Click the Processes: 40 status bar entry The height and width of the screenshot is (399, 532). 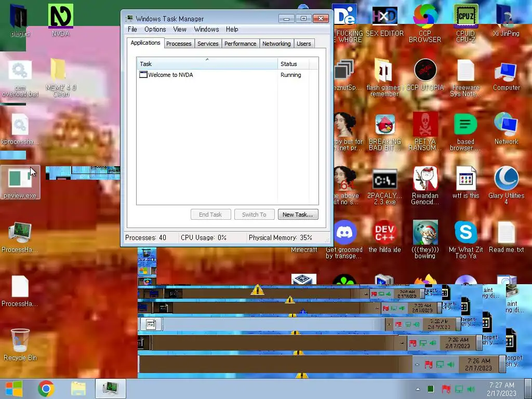click(x=146, y=237)
